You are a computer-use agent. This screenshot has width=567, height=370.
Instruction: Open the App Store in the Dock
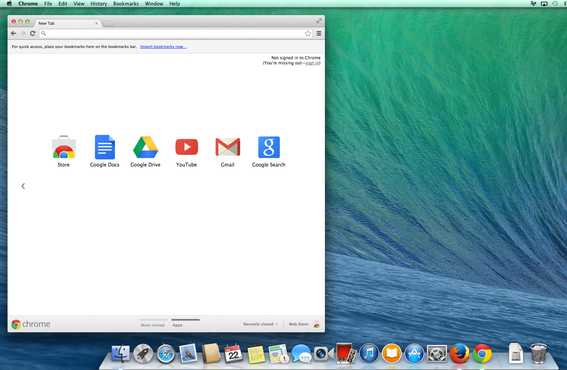[x=414, y=353]
